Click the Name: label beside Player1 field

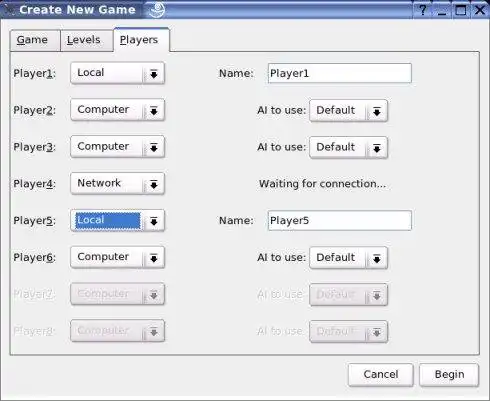pos(236,73)
